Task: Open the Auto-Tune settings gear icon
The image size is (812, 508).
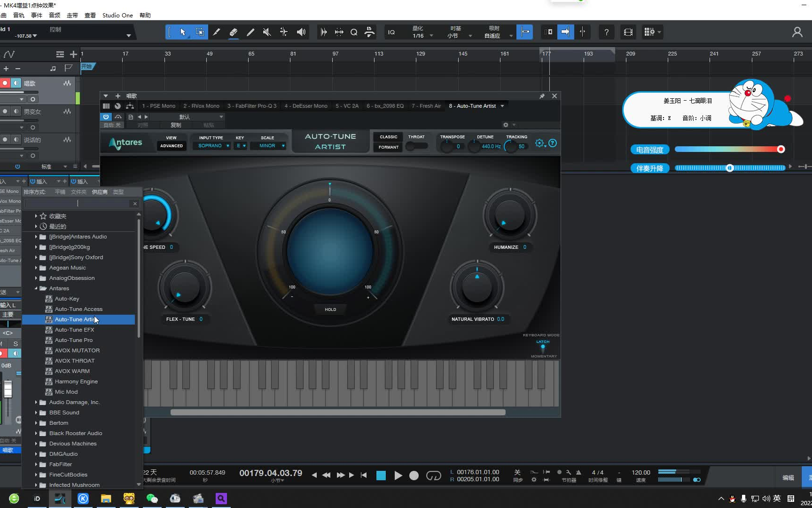Action: coord(539,143)
